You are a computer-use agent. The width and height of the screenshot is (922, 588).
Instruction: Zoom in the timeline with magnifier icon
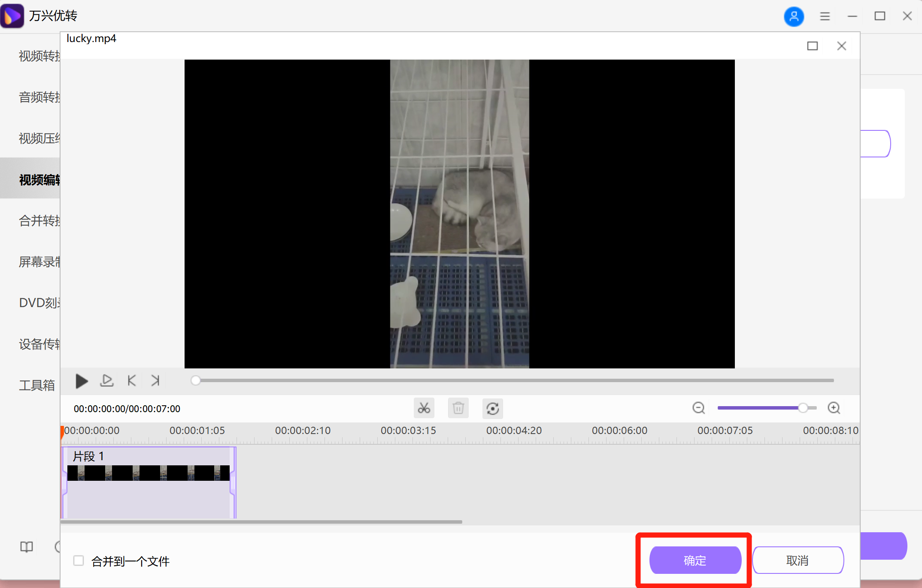pos(834,408)
